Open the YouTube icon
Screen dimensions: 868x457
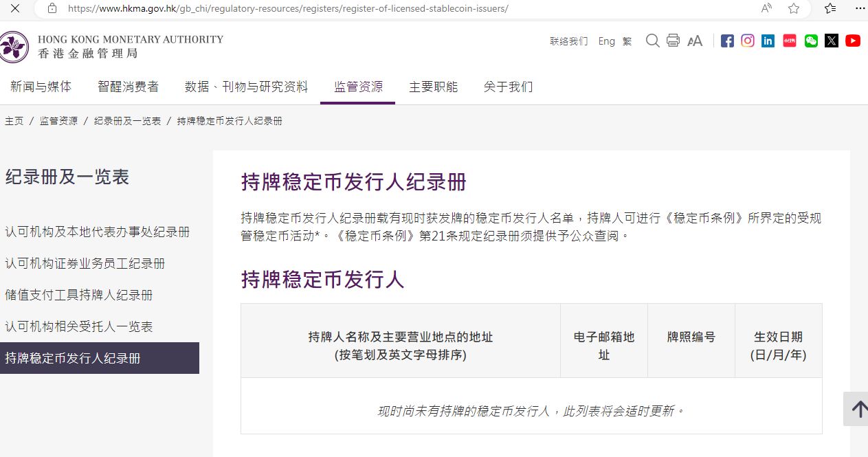point(853,41)
